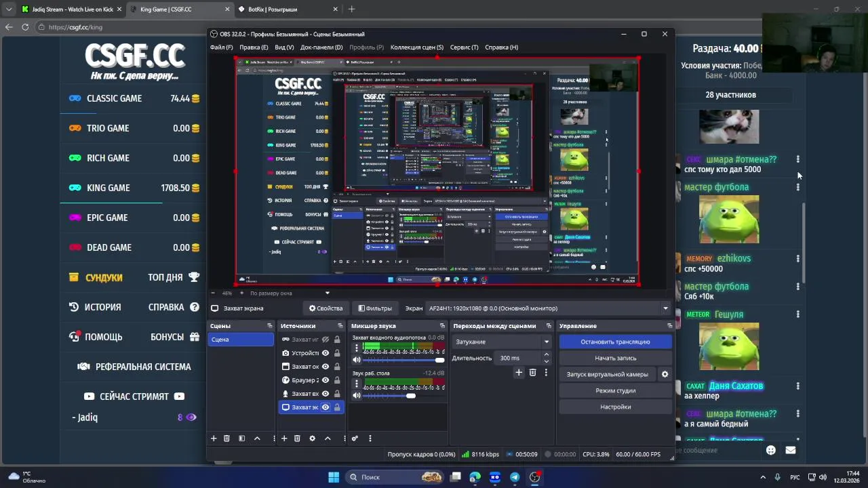Open the browser tab list dropdown arrow
The height and width of the screenshot is (488, 868).
9,9
